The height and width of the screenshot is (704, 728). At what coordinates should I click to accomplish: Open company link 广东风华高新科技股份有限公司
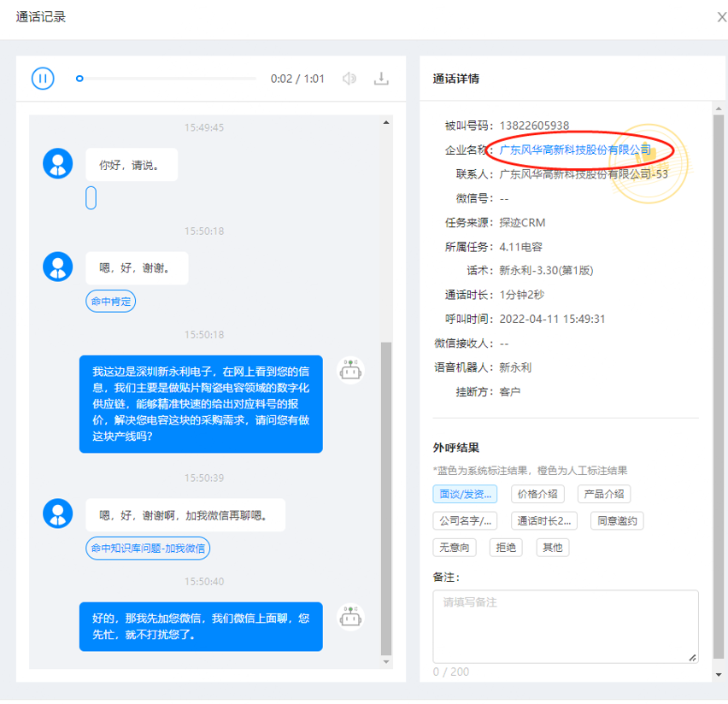point(575,150)
